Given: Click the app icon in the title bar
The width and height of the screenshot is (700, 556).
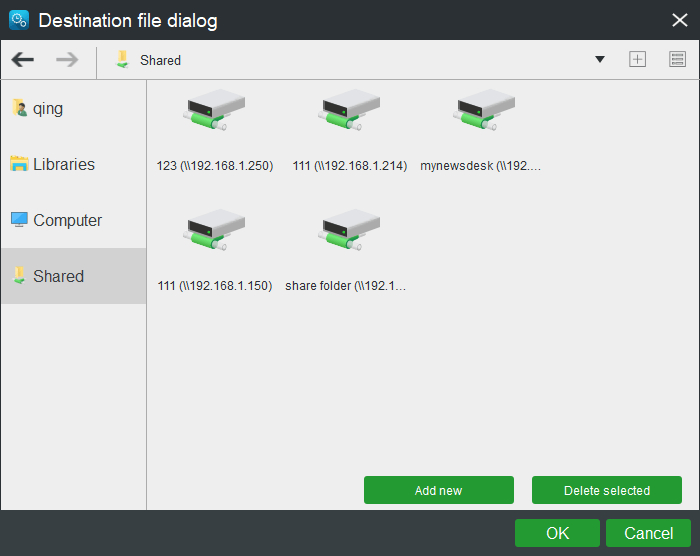Looking at the screenshot, I should [x=19, y=20].
